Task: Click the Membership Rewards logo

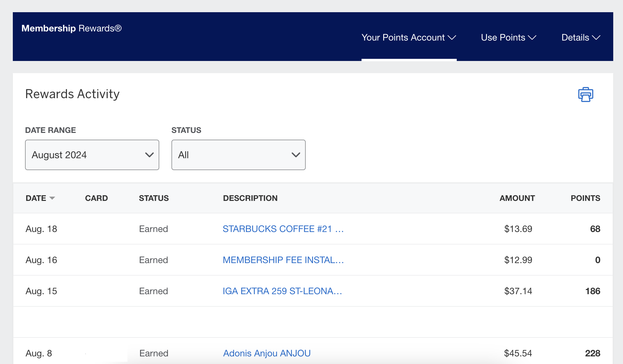Action: (x=71, y=28)
